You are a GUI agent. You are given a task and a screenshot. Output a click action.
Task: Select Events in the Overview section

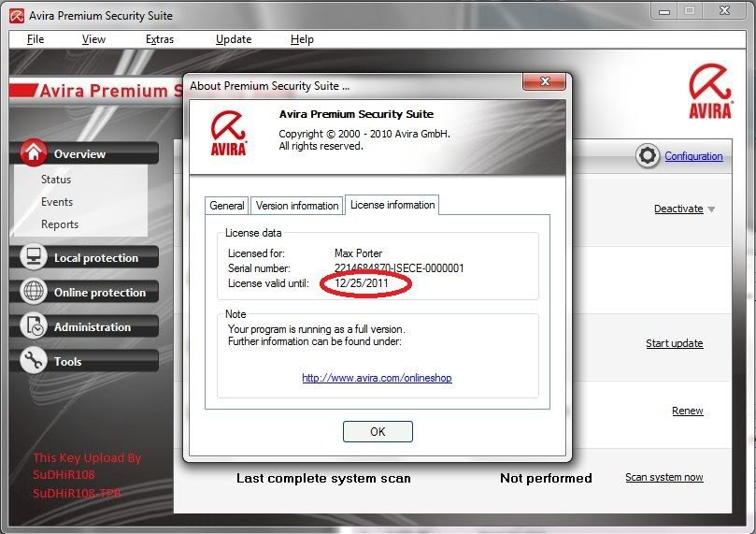tap(57, 202)
